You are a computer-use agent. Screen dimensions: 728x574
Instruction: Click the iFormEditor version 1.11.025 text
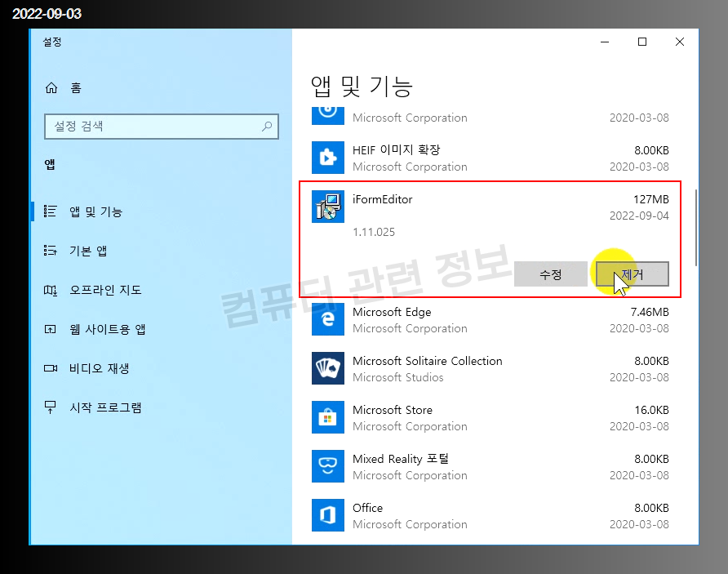[374, 232]
